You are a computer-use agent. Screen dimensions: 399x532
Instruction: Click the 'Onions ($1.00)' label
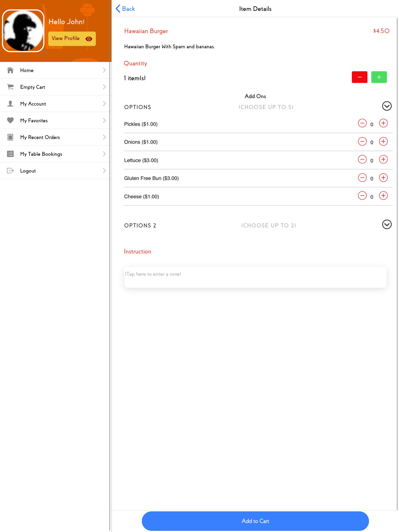point(141,142)
